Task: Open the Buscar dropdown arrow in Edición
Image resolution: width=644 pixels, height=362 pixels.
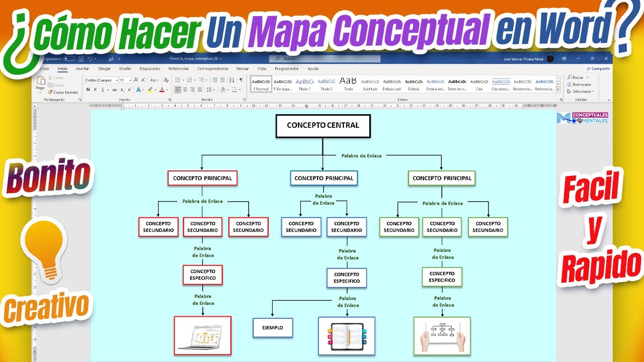Action: [587, 77]
